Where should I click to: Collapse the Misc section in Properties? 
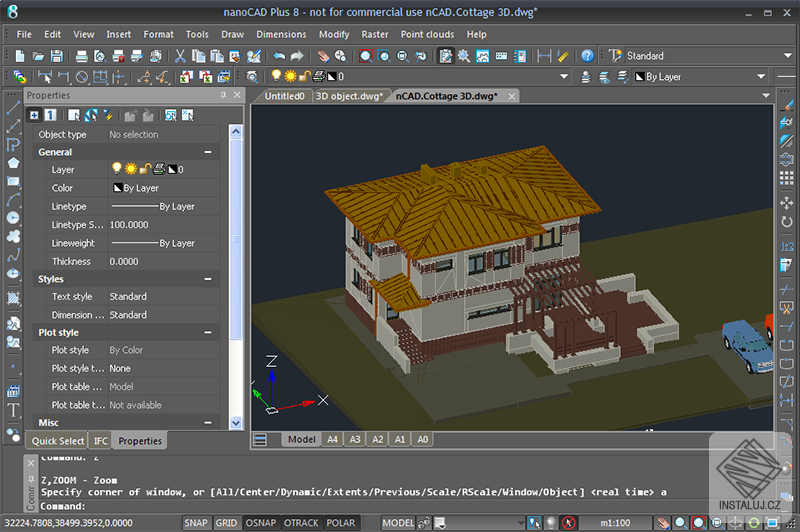click(x=208, y=422)
